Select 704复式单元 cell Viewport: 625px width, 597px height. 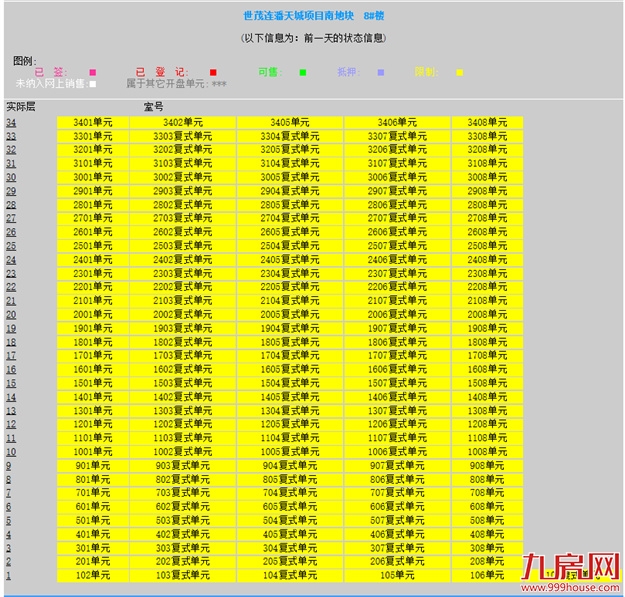(290, 493)
